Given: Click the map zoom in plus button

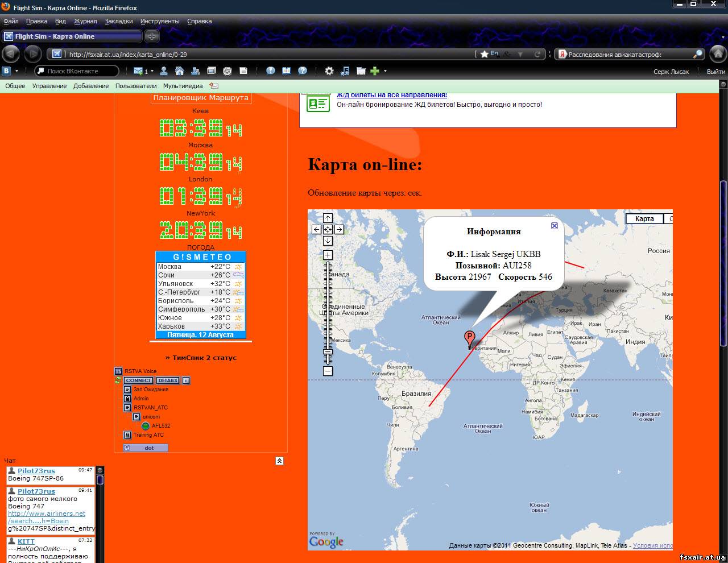Looking at the screenshot, I should [328, 255].
